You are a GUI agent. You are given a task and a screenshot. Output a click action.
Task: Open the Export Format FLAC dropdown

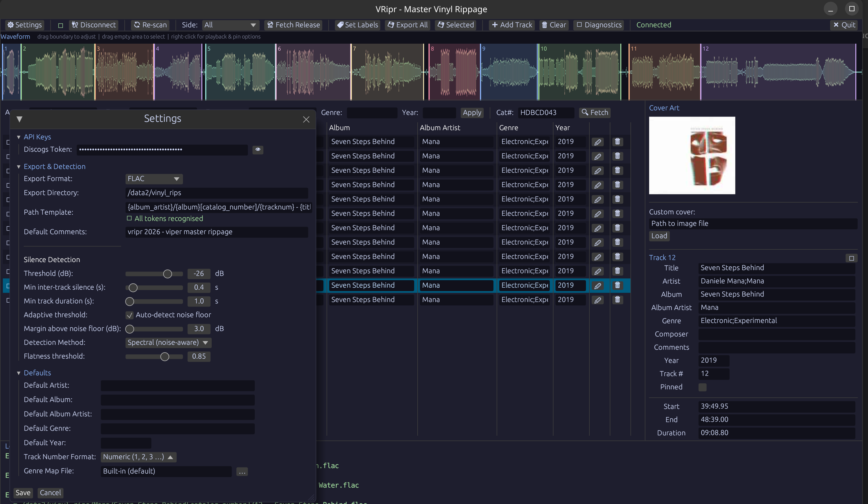point(154,178)
